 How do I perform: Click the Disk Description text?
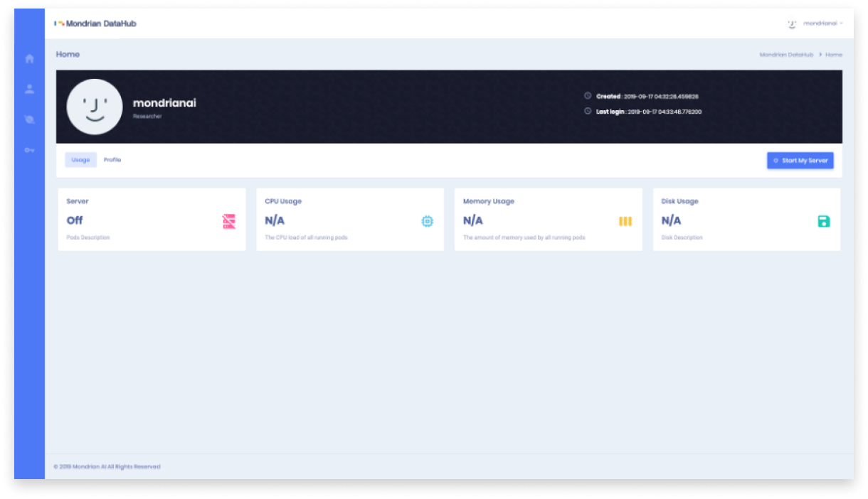pos(682,237)
